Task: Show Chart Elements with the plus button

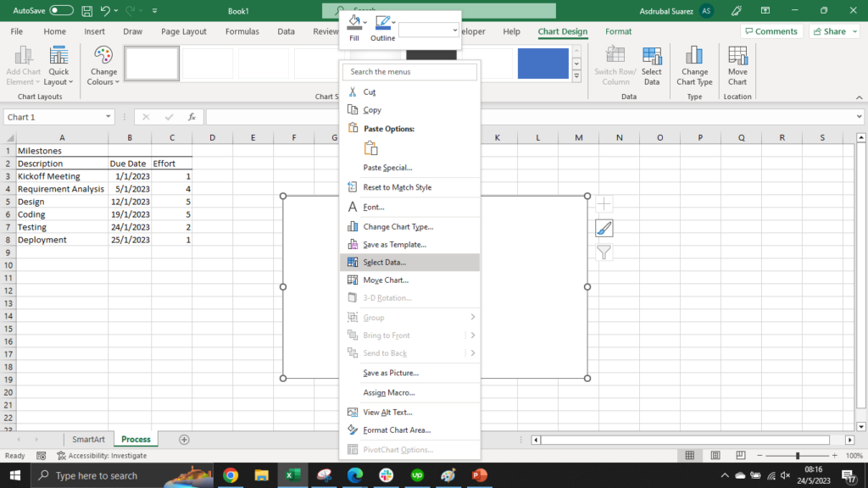Action: (604, 203)
